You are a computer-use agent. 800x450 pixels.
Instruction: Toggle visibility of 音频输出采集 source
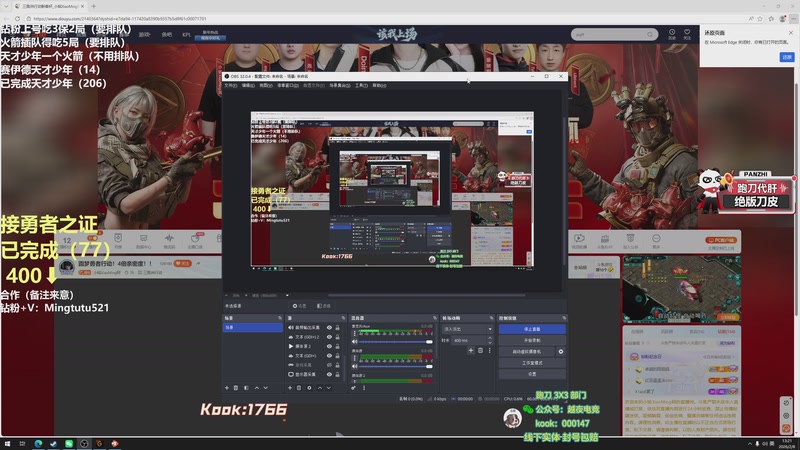(x=329, y=328)
